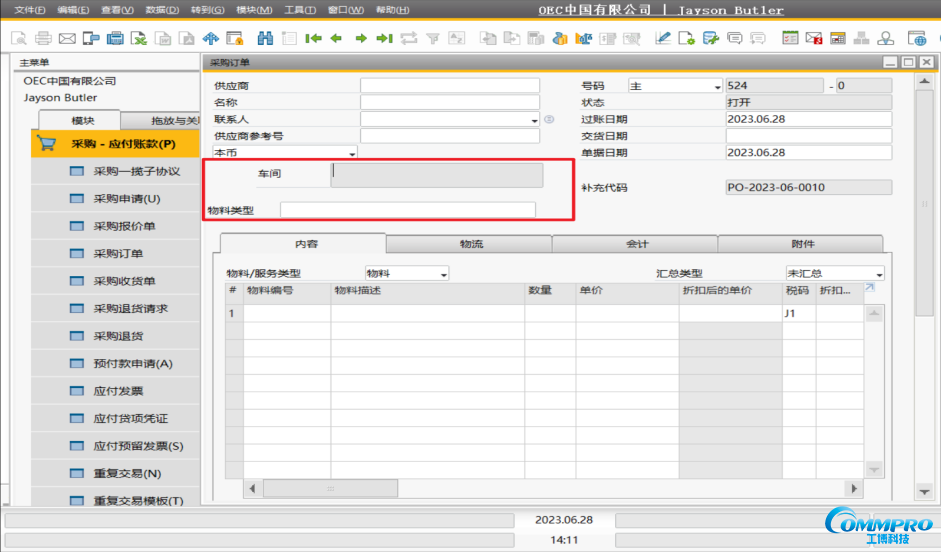Image resolution: width=941 pixels, height=552 pixels.
Task: Collapse the 采购 - 应付账款(P) module
Action: pyautogui.click(x=115, y=144)
